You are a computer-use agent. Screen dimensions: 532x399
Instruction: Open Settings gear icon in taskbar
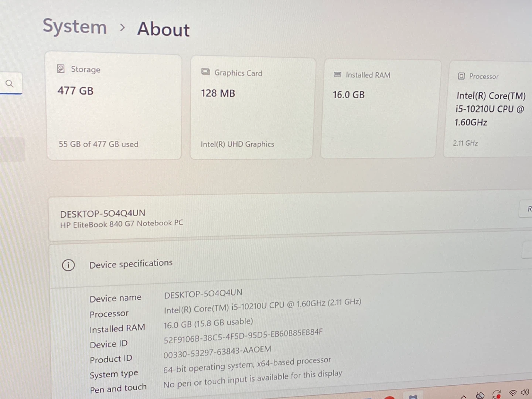(413, 397)
